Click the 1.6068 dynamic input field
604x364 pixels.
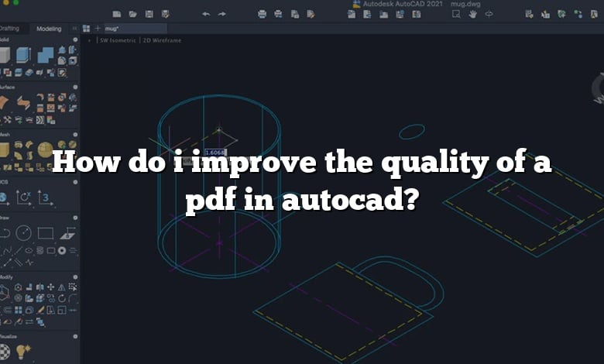215,153
